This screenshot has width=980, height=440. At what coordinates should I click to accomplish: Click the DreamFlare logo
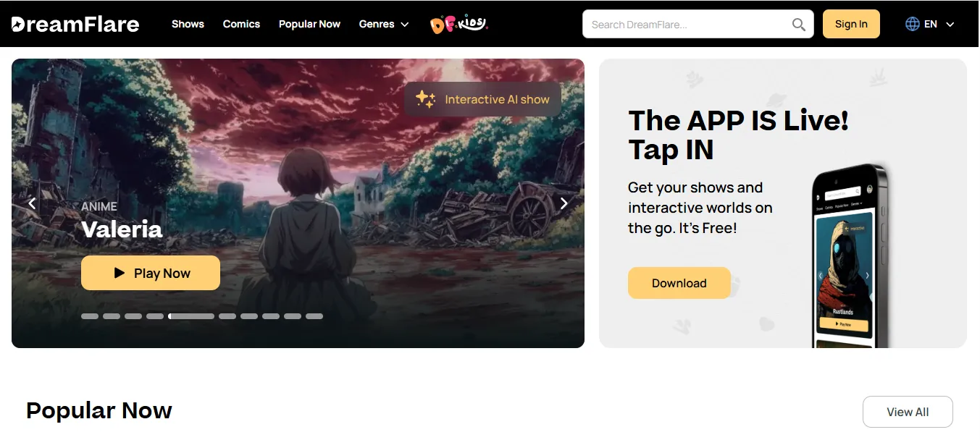point(75,24)
